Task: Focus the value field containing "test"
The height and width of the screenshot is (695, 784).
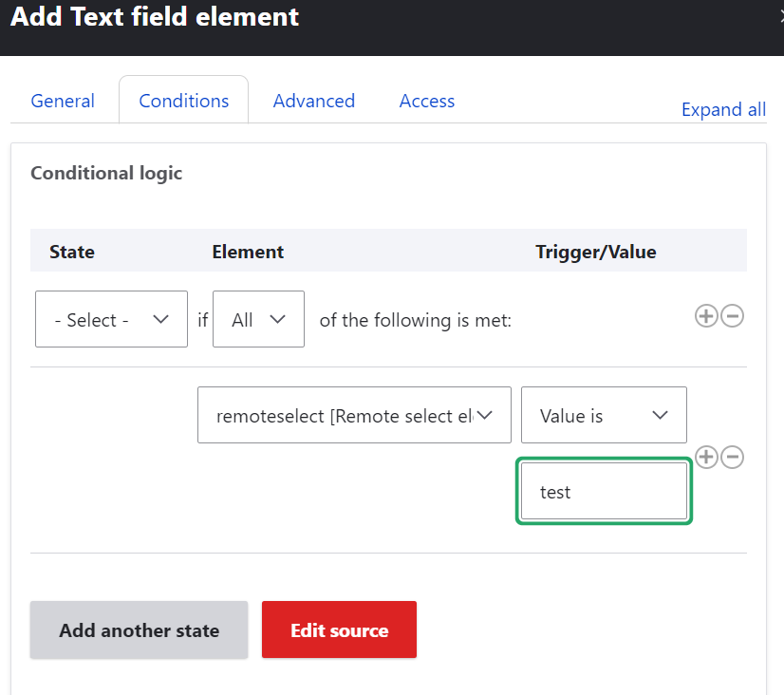Action: click(x=604, y=492)
